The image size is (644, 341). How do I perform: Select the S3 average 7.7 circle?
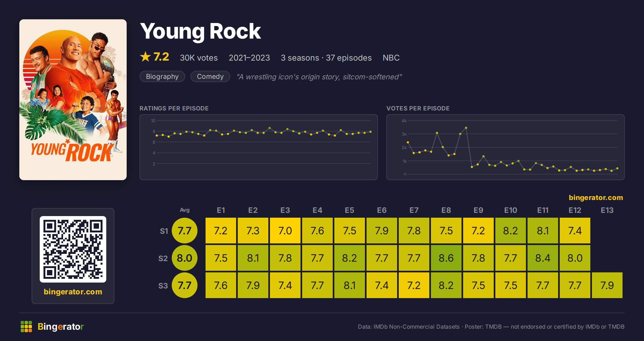coord(185,285)
